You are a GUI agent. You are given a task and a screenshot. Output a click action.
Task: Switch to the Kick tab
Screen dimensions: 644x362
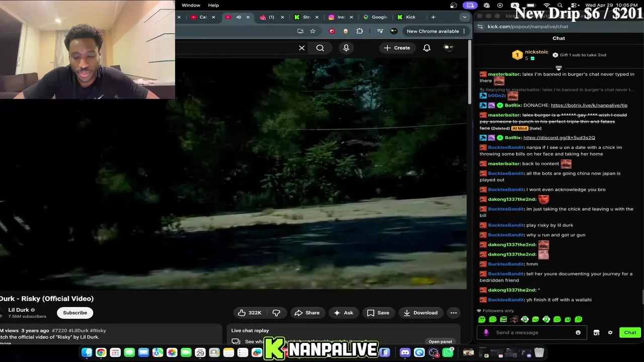point(411,17)
